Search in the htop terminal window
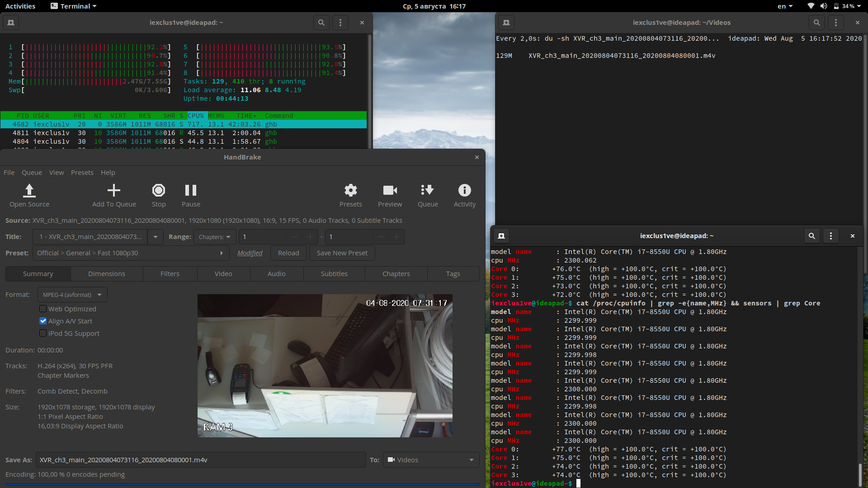Screen dimensions: 868x488 (x=321, y=23)
